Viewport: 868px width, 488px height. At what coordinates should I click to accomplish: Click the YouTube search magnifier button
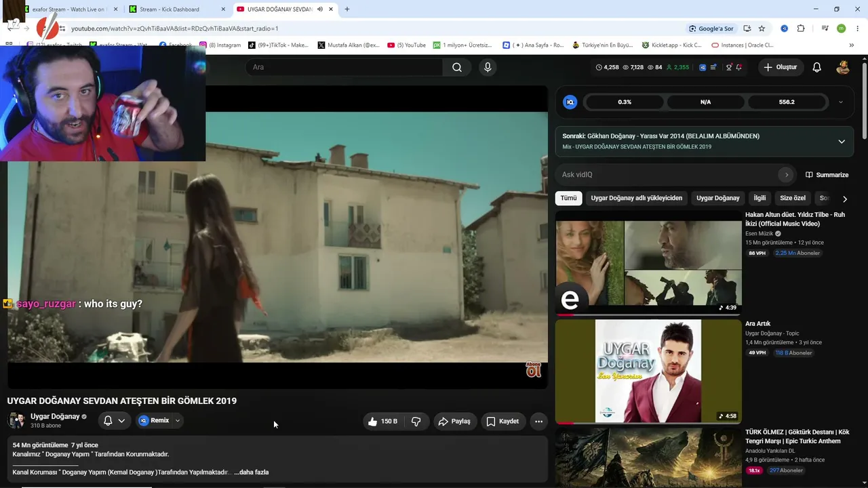click(456, 67)
